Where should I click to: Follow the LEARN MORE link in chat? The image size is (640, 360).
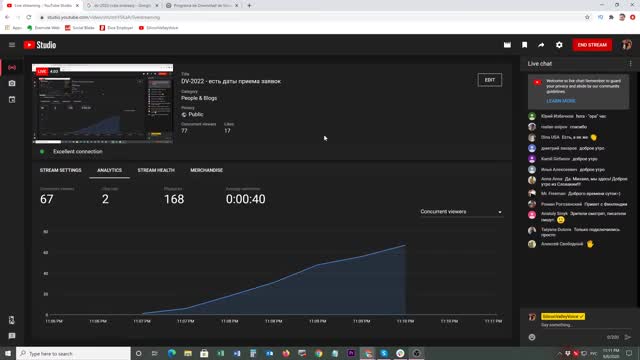(x=561, y=101)
